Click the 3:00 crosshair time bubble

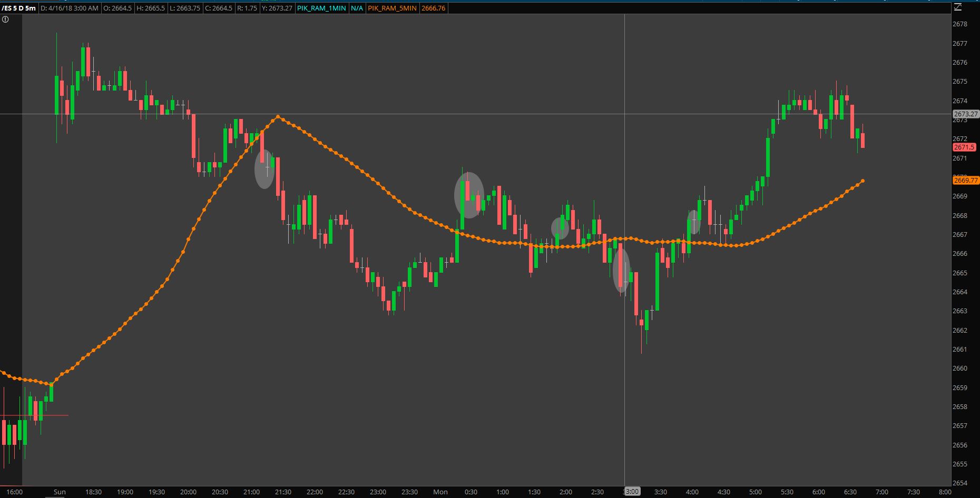tap(631, 492)
